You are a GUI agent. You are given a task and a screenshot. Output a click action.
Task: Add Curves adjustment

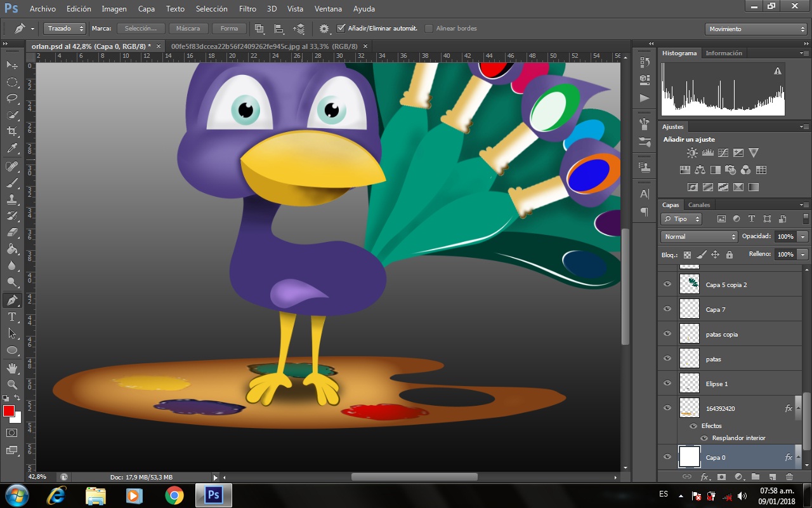(723, 153)
